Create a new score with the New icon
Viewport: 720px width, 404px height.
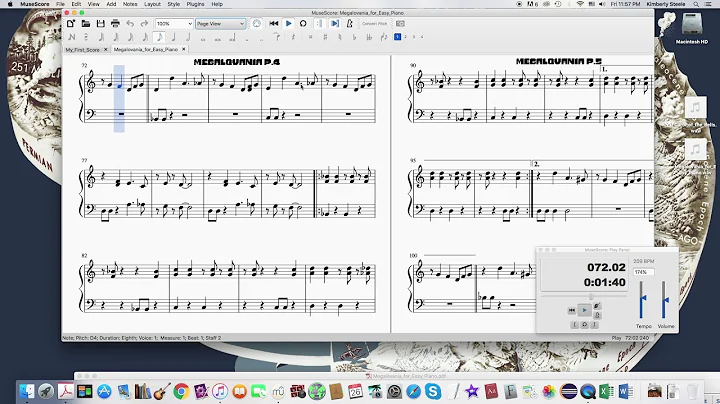71,23
